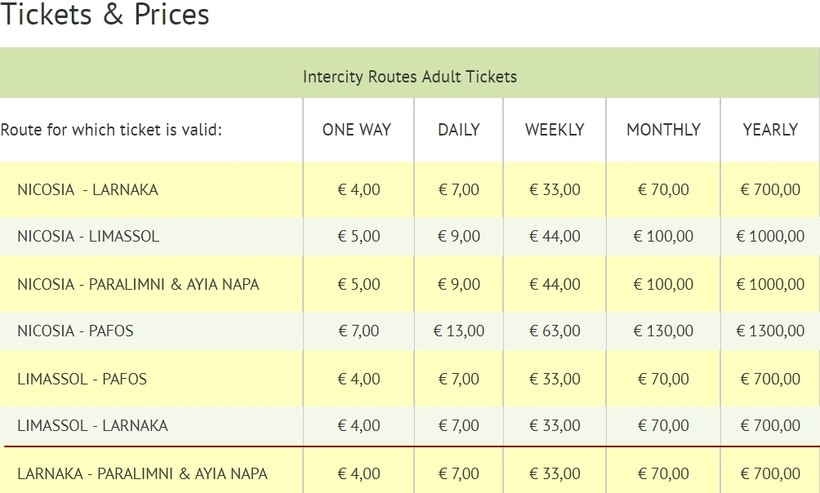Click Nicosia - Paralimni & Ayia Napa route
Viewport: 820px width, 493px height.
[138, 284]
